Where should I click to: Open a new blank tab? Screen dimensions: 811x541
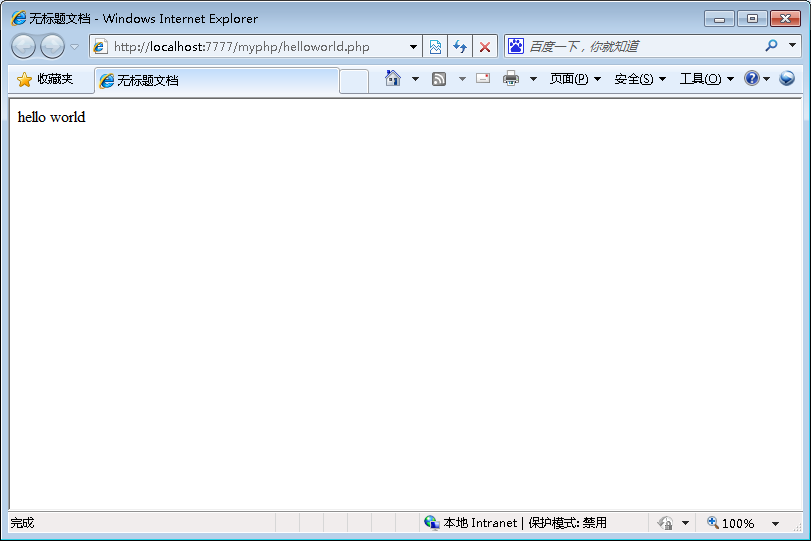[354, 81]
